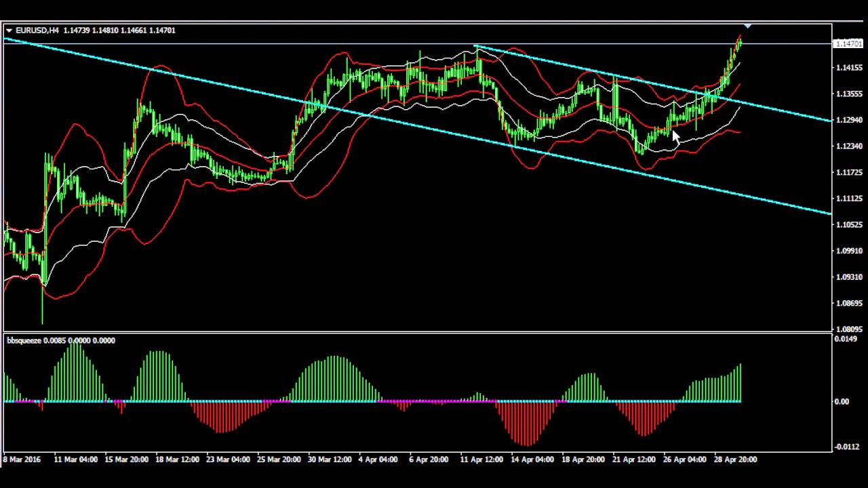868x488 pixels.
Task: Click the triangle arrow beside EURUSD,H4
Action: pyautogui.click(x=9, y=30)
